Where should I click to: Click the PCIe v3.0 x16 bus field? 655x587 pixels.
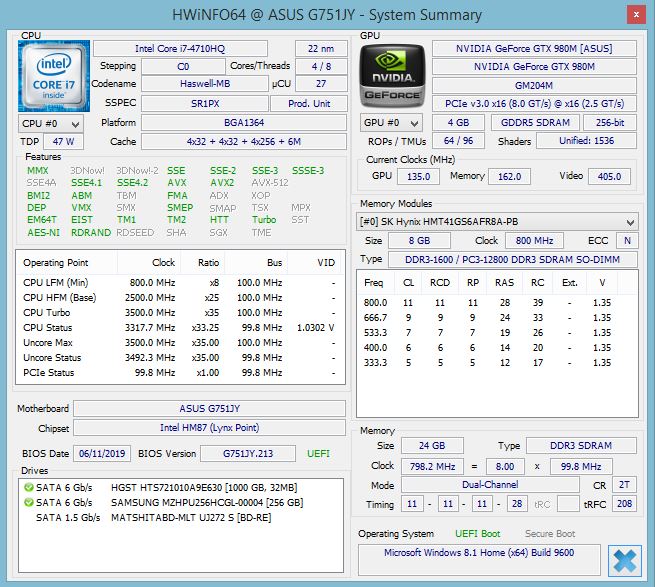pyautogui.click(x=534, y=104)
